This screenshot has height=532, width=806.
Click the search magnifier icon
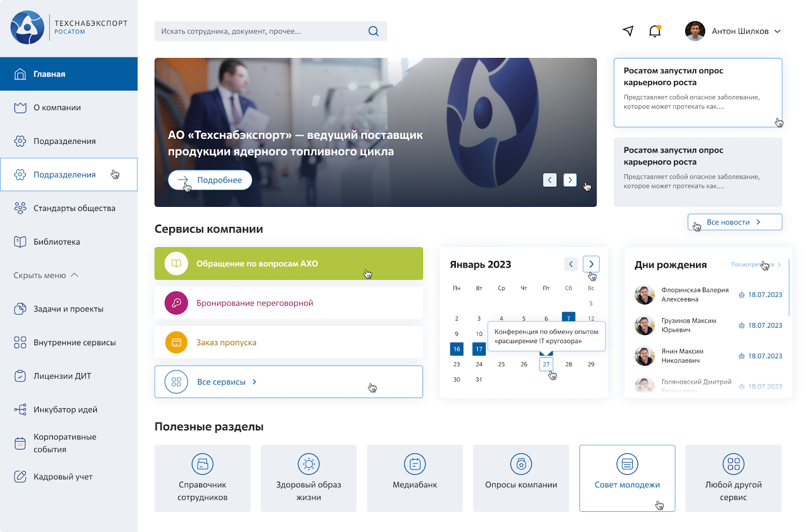click(x=373, y=31)
